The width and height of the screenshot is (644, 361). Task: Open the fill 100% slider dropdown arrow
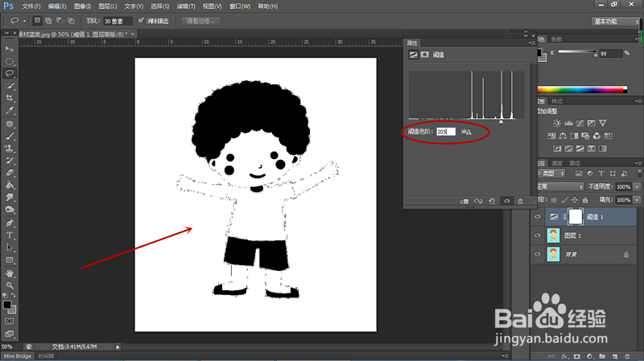click(637, 199)
